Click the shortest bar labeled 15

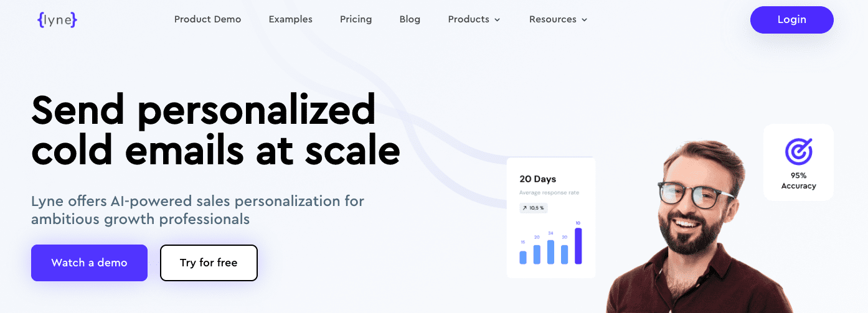[523, 257]
